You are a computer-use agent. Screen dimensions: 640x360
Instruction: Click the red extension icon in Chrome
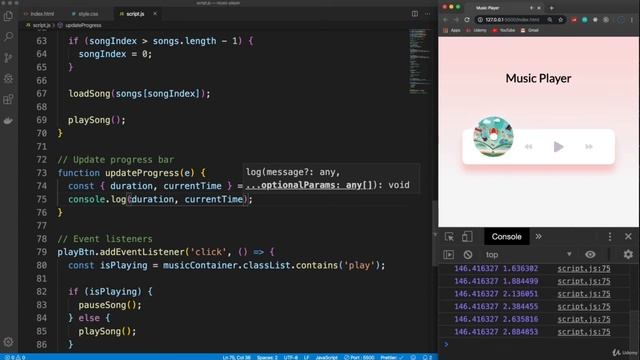tap(574, 20)
